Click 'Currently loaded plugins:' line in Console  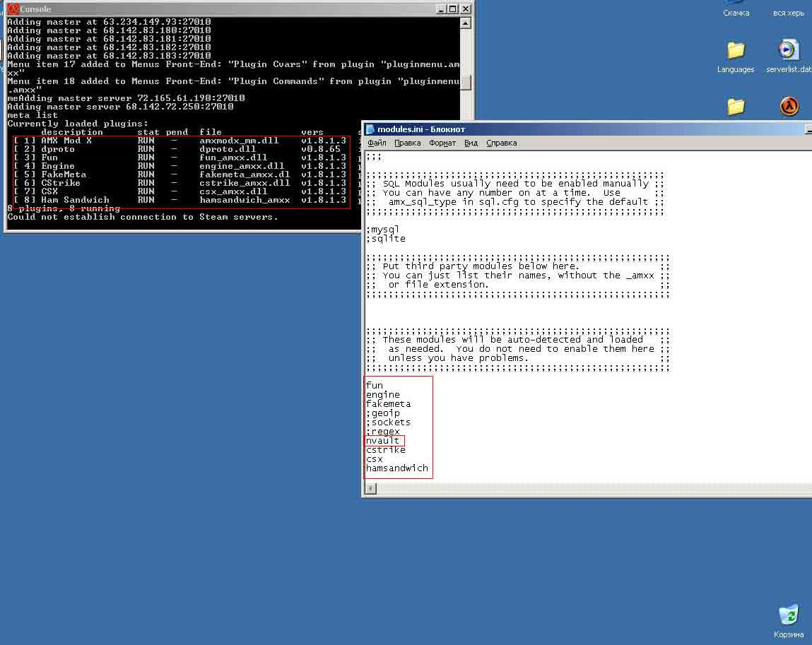78,123
